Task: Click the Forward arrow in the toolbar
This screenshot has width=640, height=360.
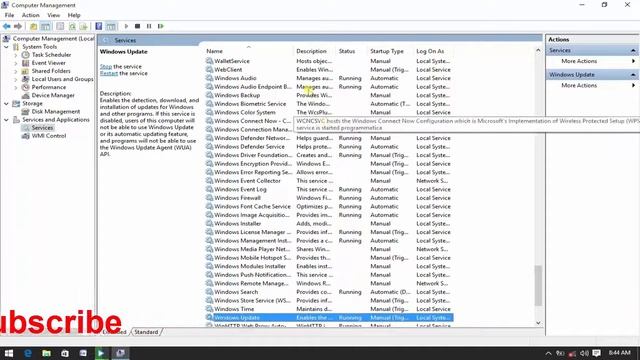Action: 18,26
